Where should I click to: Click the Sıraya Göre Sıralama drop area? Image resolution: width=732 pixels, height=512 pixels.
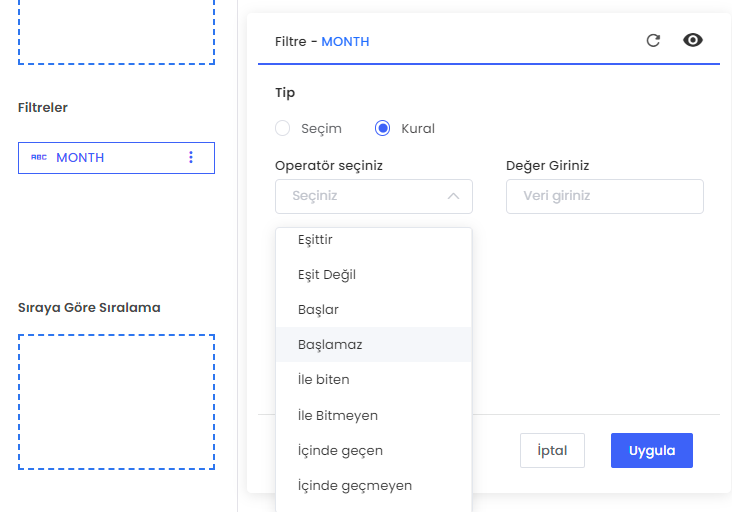(x=116, y=401)
